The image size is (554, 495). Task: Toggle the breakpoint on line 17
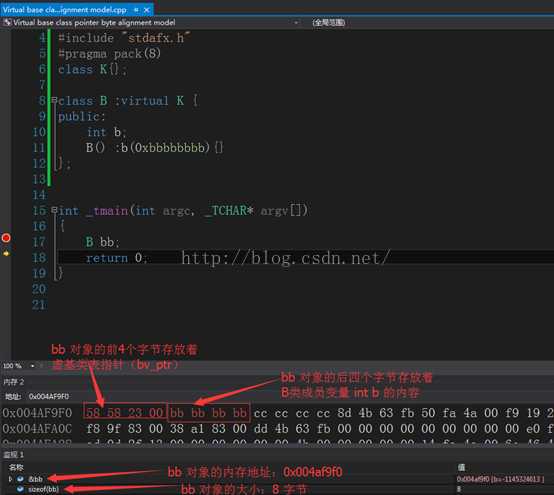coord(6,238)
